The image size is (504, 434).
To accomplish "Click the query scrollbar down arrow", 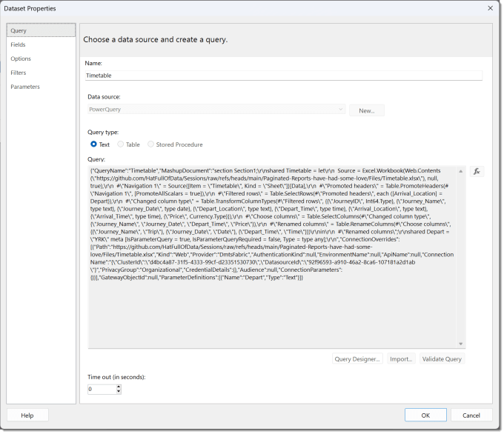I will 461,344.
